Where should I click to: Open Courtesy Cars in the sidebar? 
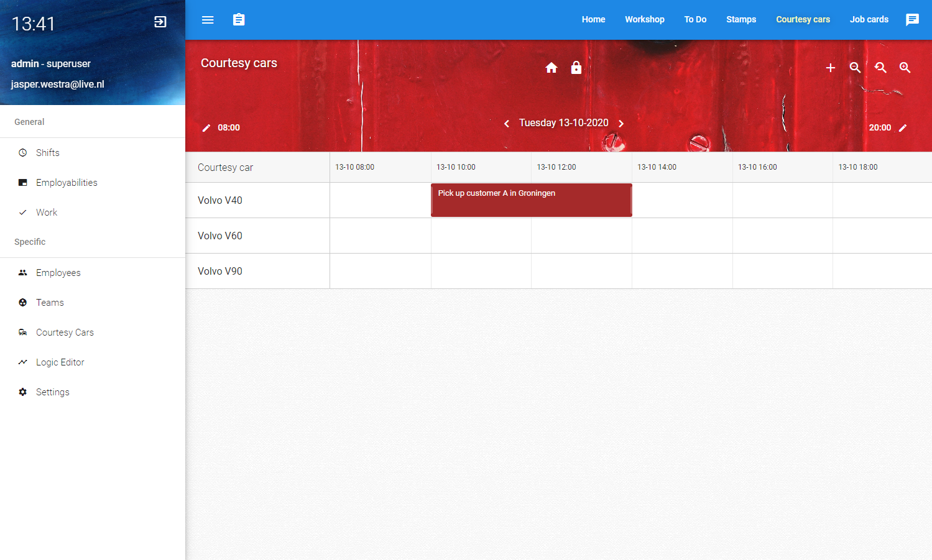[x=93, y=333]
